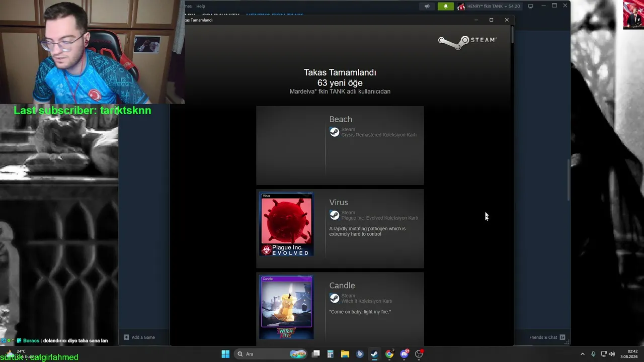Click the Candle trading card image

(x=286, y=307)
